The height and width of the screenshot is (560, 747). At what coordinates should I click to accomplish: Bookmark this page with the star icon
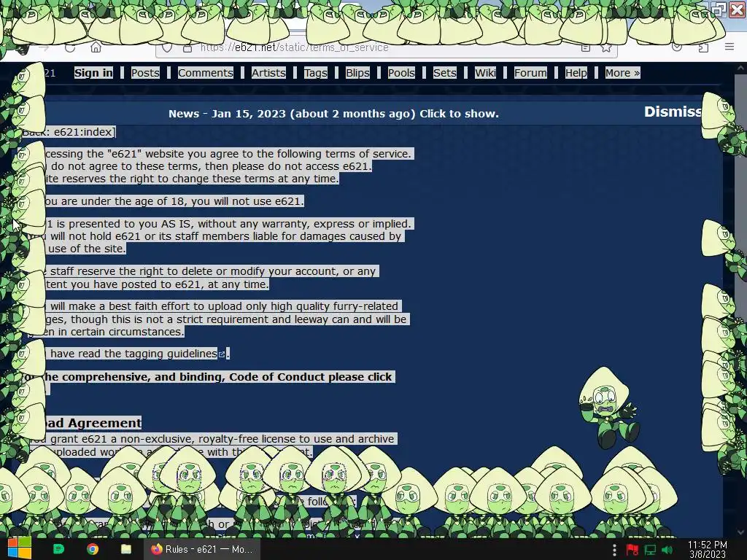(606, 47)
